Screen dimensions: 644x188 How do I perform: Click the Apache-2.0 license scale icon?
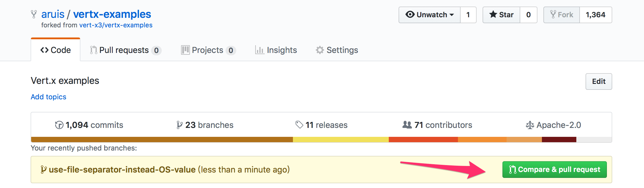(530, 125)
